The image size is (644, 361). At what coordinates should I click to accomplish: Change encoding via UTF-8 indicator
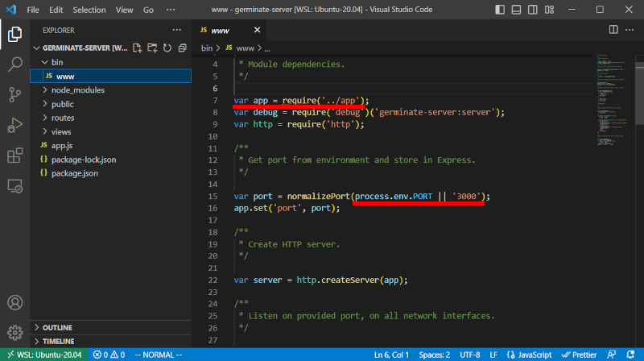[x=469, y=355]
